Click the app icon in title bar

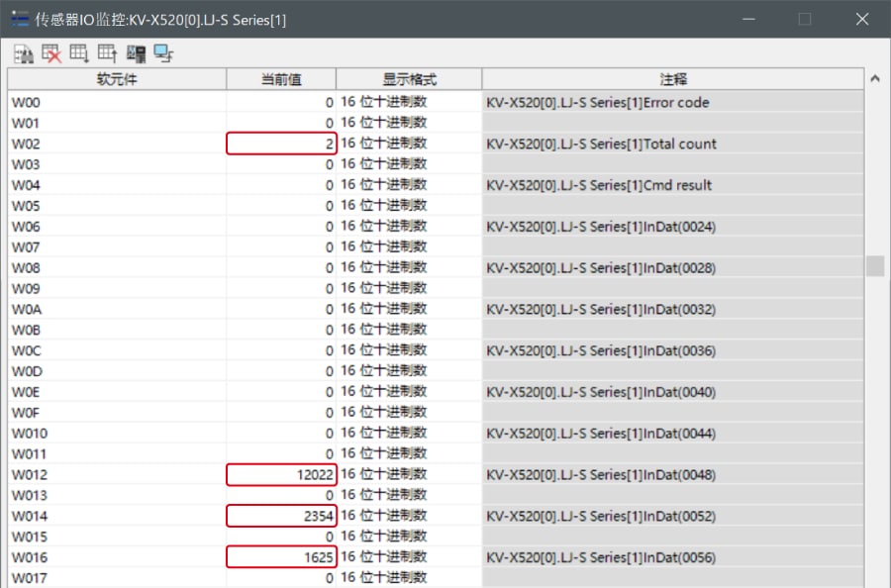coord(20,19)
